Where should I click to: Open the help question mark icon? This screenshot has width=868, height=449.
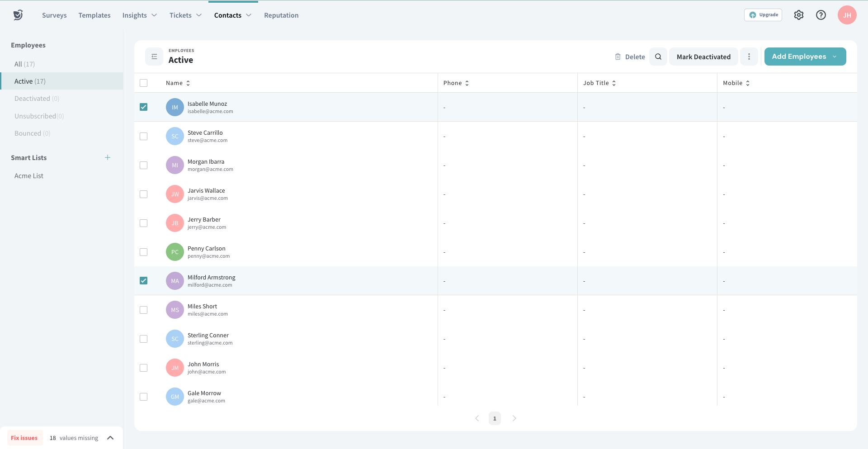pos(821,15)
